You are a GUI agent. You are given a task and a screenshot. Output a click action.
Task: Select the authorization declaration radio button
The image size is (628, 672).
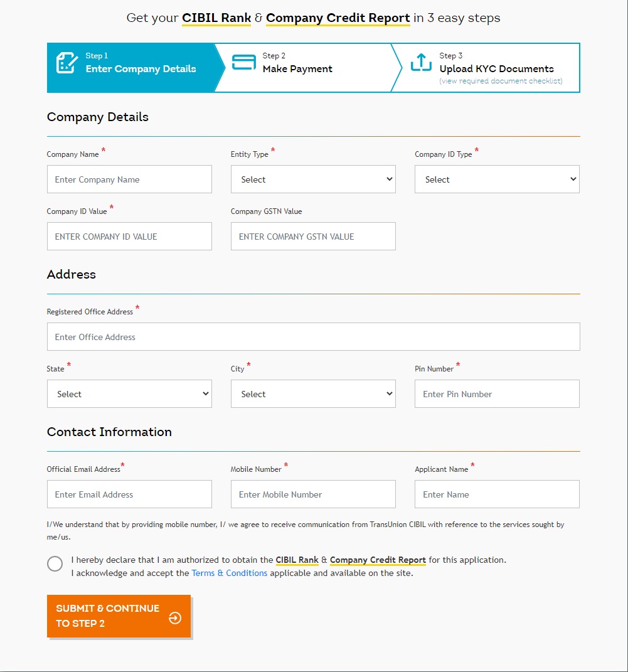55,563
